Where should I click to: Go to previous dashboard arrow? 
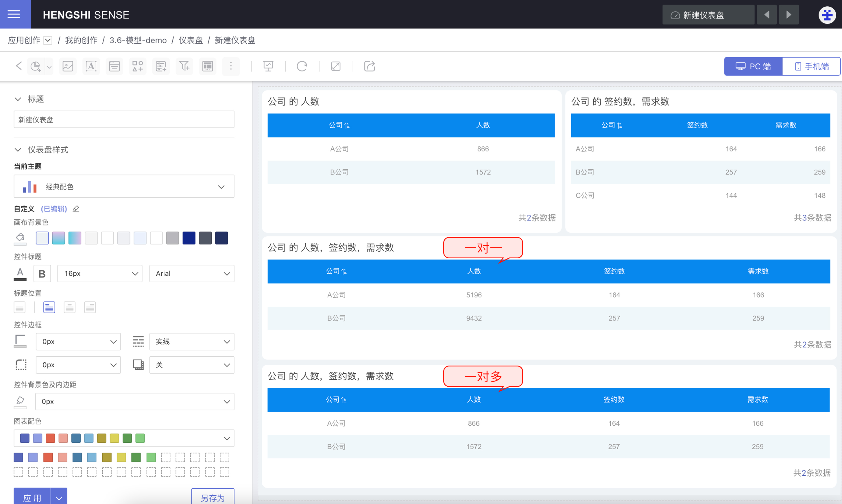coord(767,15)
